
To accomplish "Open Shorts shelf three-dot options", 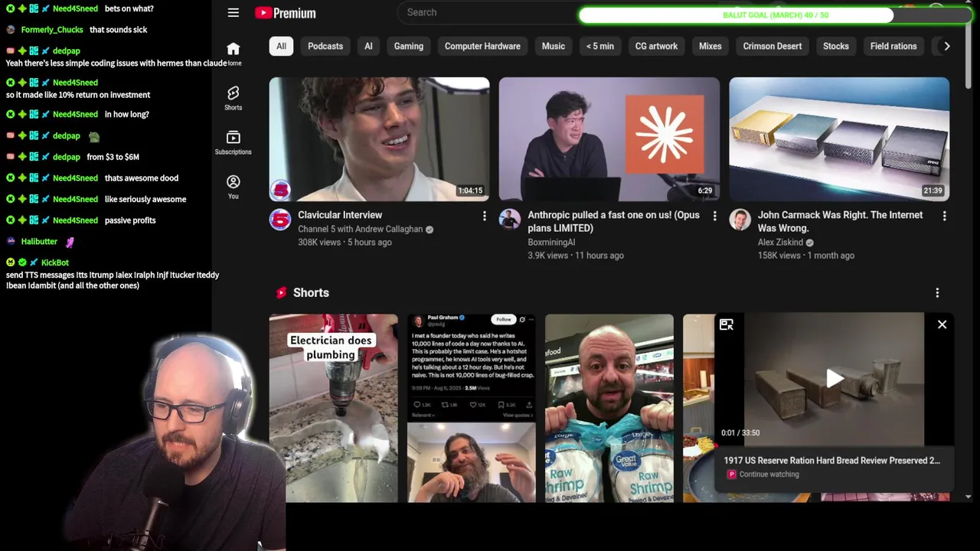I will click(937, 293).
